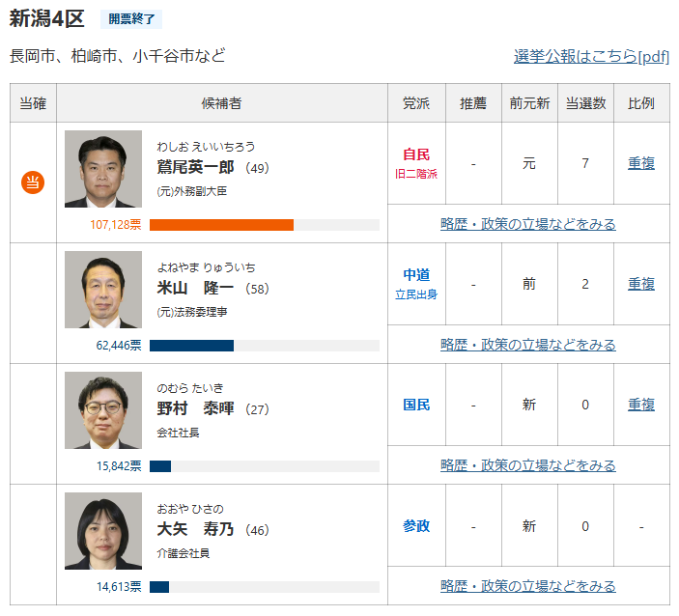Click the 中道 party label
Image resolution: width=679 pixels, height=616 pixels.
coord(416,275)
